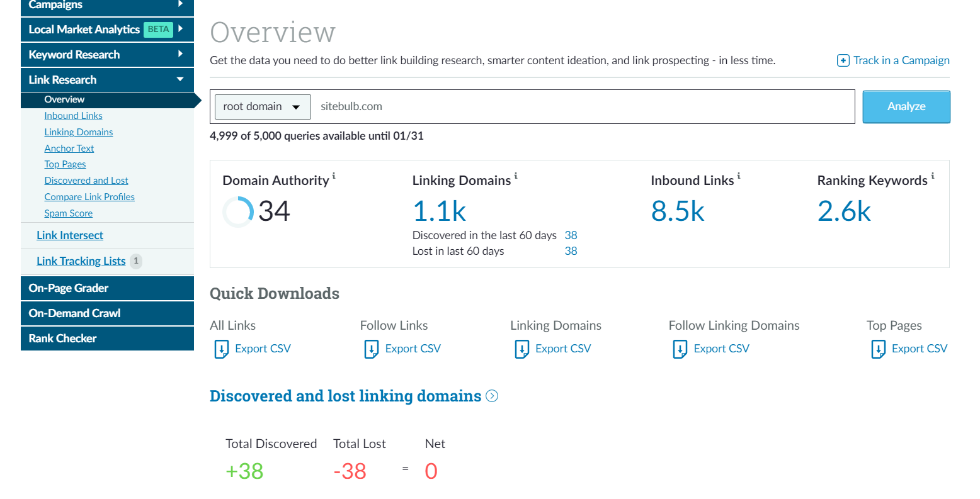Viewport: 980px width, 499px height.
Task: Click the 38 beside Discovered in last 60 days
Action: tap(571, 235)
